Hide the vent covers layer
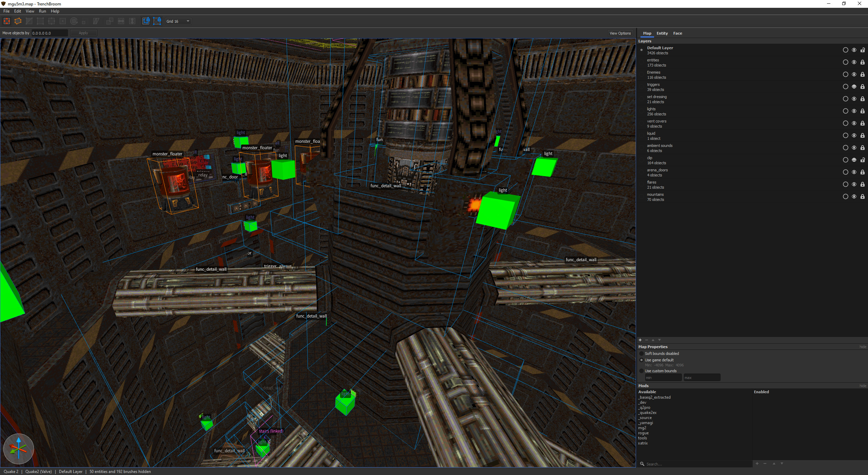This screenshot has width=868, height=475. [x=854, y=123]
